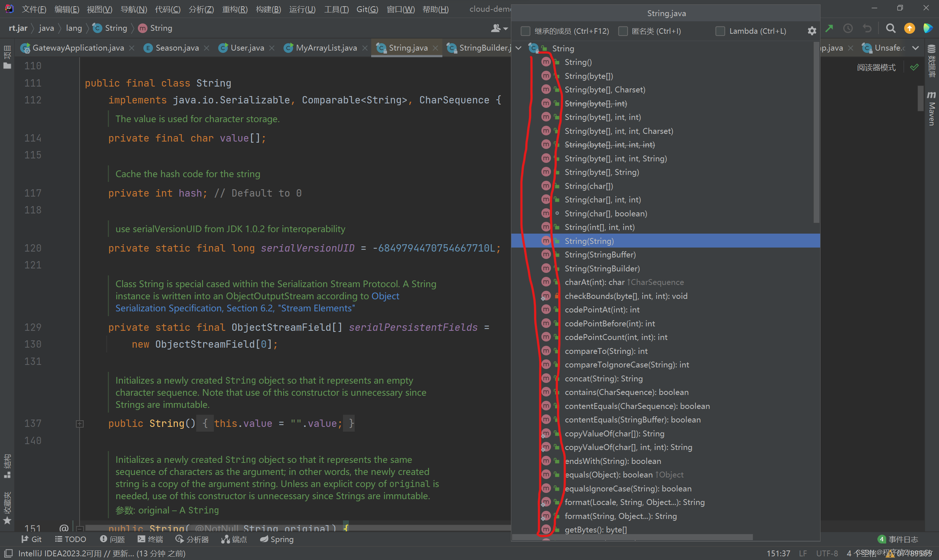Click the structure popup horizontal scrollbar

[x=633, y=537]
